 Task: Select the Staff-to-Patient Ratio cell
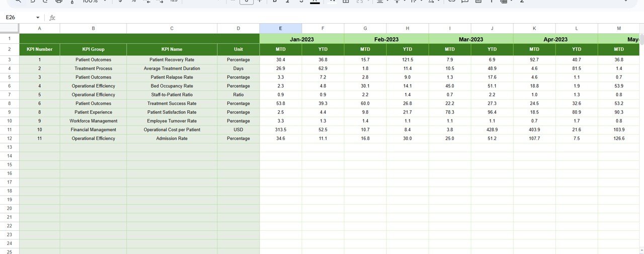pyautogui.click(x=172, y=95)
